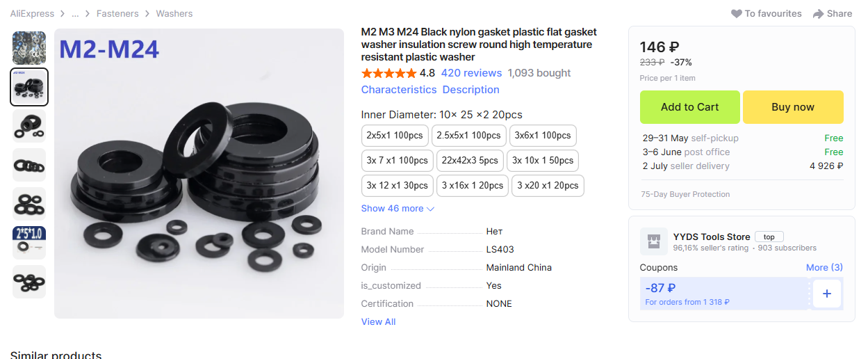Click the Buy now button
The image size is (868, 359).
coord(793,107)
